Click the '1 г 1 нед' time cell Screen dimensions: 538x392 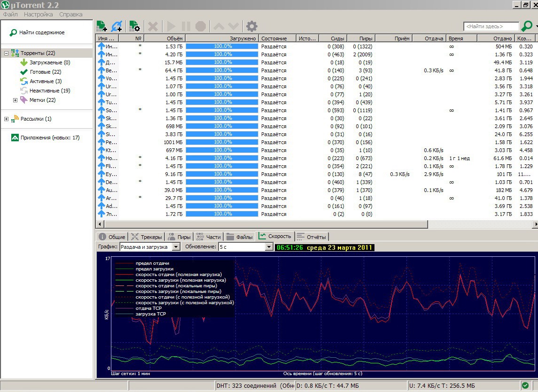click(x=460, y=158)
